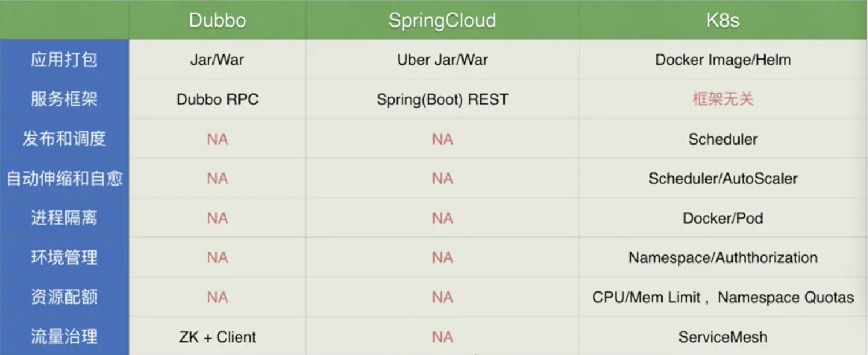Select the ServiceMesh cell

click(723, 337)
